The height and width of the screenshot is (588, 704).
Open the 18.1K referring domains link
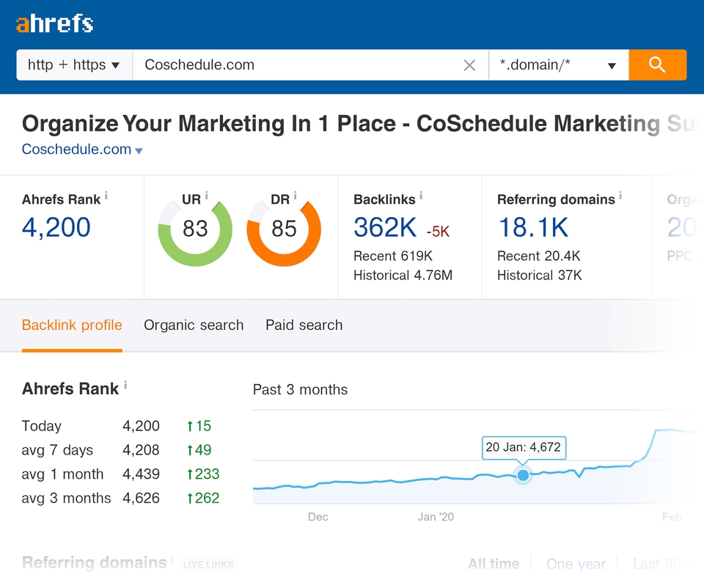tap(533, 227)
